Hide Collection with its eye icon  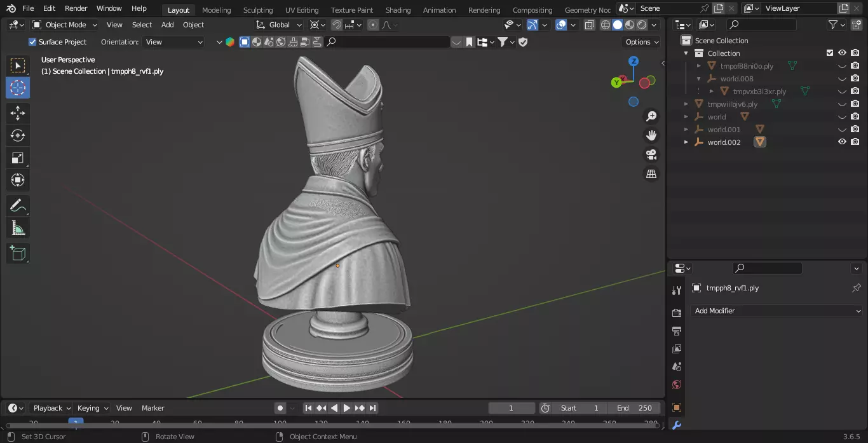pos(842,53)
